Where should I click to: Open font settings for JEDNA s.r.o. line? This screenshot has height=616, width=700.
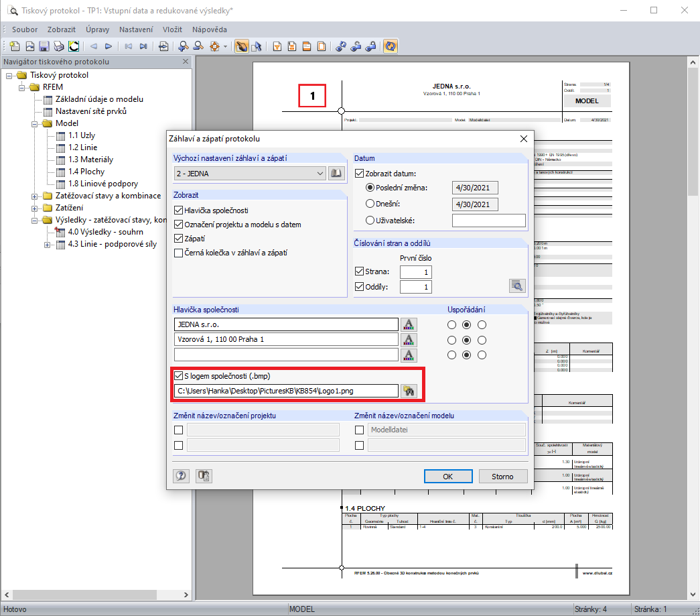click(x=409, y=324)
